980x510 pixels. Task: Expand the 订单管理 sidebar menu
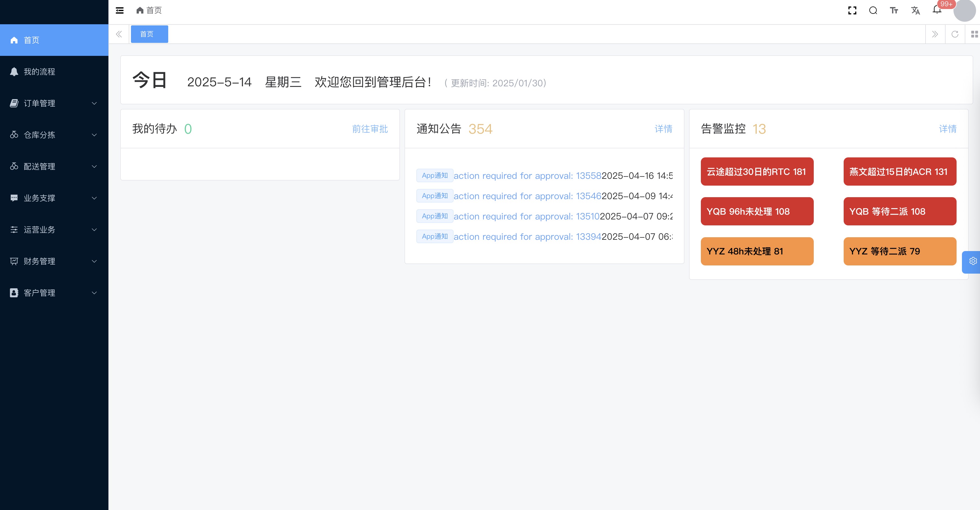(x=54, y=103)
